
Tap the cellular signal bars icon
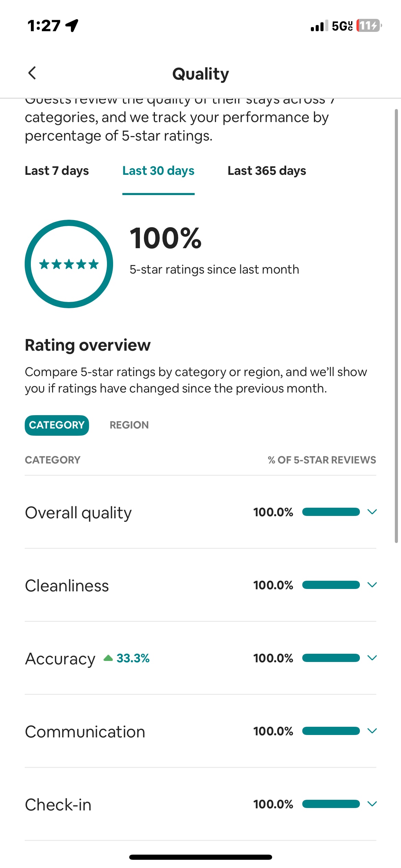(x=319, y=26)
